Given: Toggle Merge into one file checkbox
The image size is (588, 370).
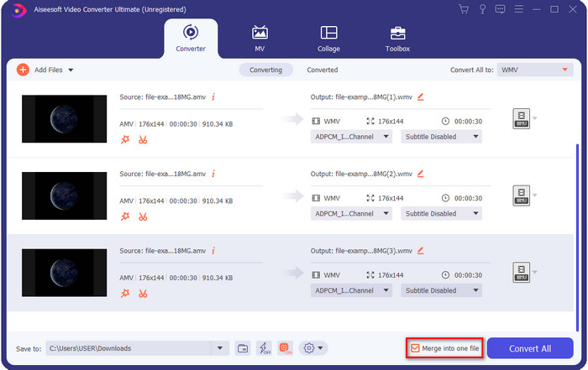Looking at the screenshot, I should click(x=413, y=348).
